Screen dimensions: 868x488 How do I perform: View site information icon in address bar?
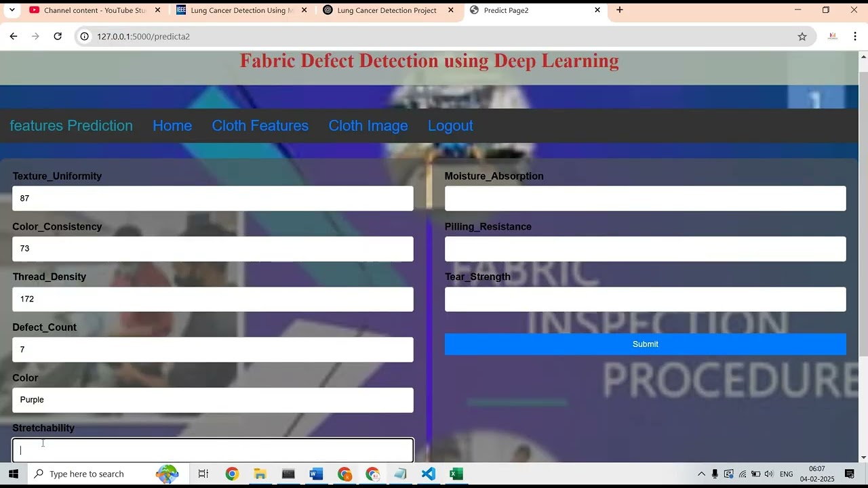[x=84, y=37]
